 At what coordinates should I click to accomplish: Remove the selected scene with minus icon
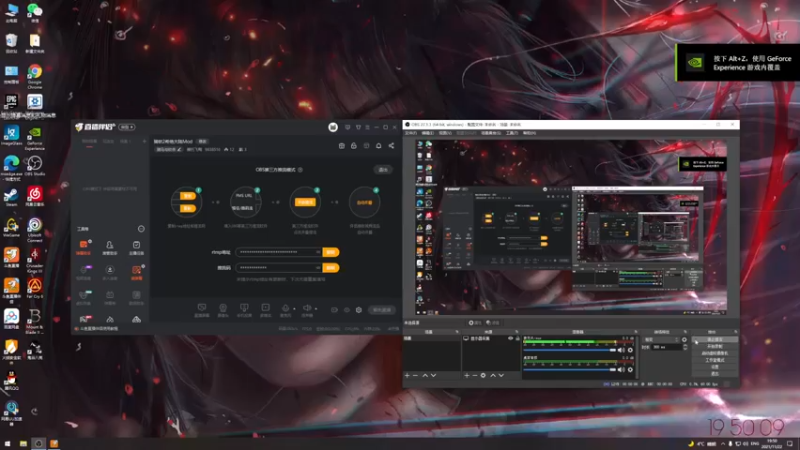(x=415, y=376)
